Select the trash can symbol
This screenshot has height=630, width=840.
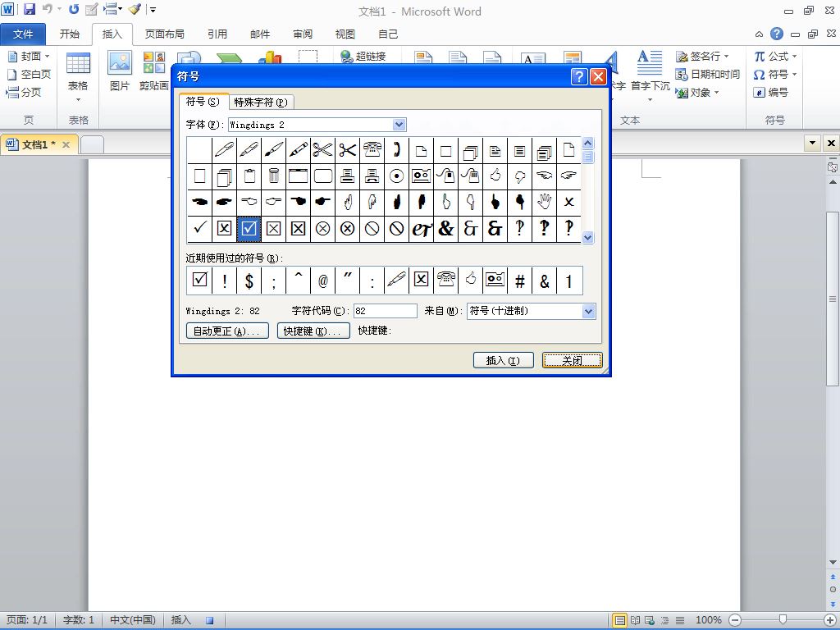tap(273, 176)
